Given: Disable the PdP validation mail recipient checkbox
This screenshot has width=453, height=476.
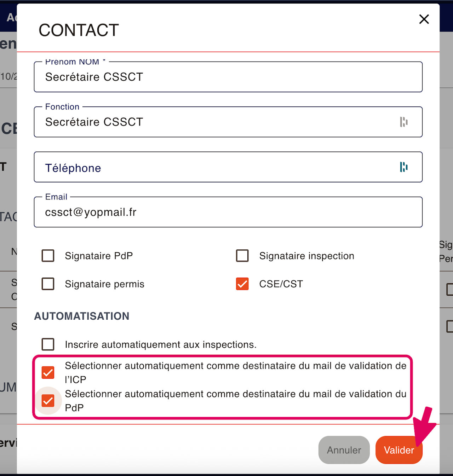Looking at the screenshot, I should 48,401.
